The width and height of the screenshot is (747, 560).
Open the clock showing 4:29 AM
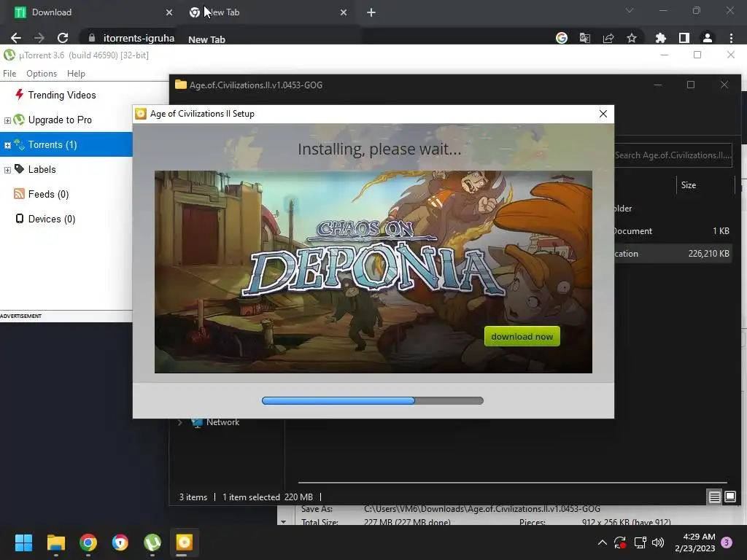pos(694,542)
